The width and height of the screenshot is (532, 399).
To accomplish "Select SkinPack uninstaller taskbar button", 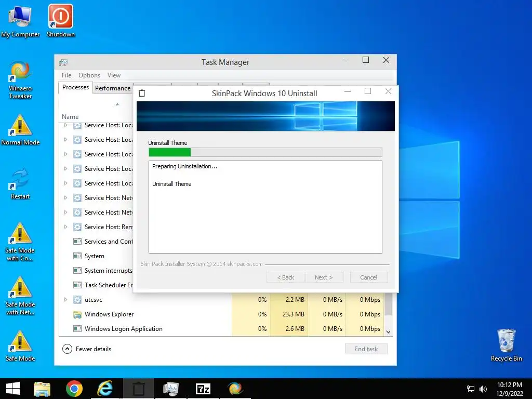I will pyautogui.click(x=138, y=389).
